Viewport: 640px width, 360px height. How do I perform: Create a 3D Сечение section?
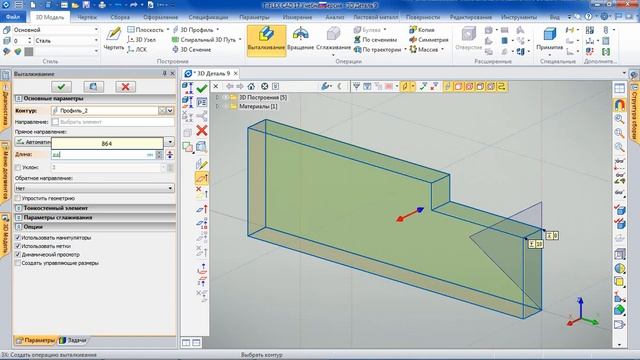coord(191,49)
